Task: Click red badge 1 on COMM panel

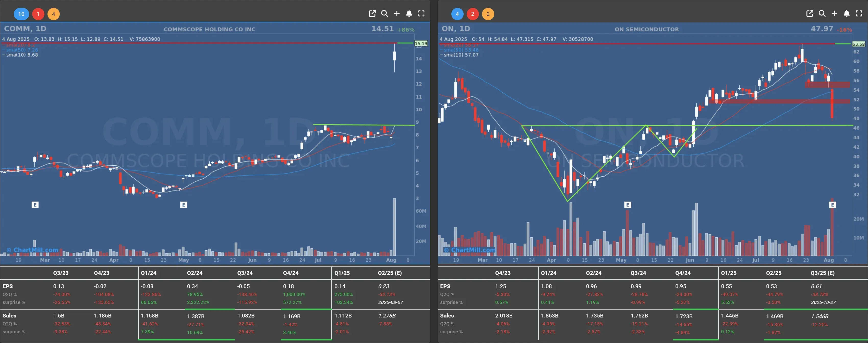Action: (x=38, y=14)
